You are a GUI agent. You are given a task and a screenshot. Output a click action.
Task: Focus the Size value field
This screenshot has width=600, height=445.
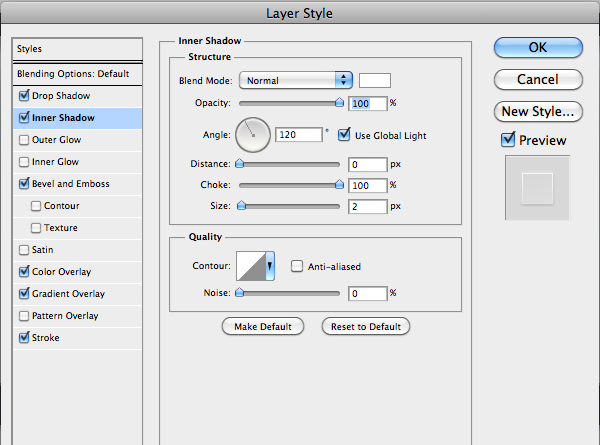(367, 207)
